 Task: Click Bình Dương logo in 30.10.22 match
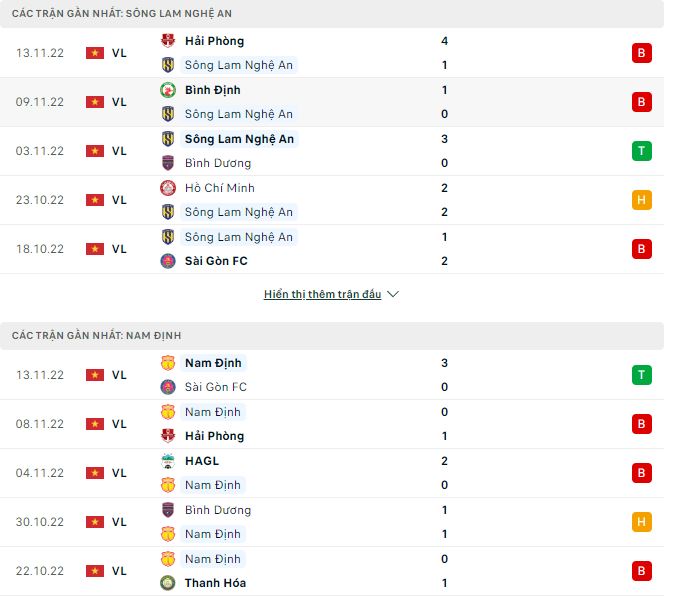[x=168, y=510]
